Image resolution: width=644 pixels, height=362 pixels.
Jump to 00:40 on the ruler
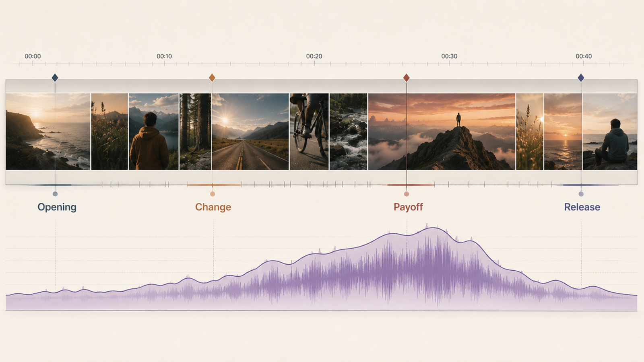(x=584, y=56)
